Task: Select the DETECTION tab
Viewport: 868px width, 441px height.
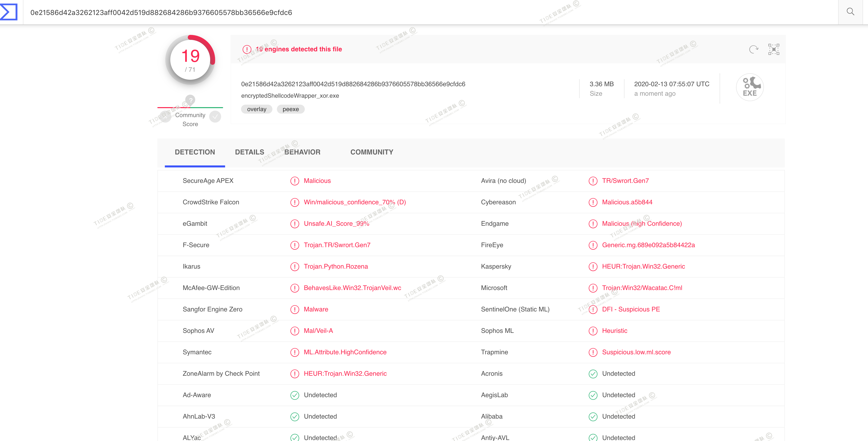Action: (x=195, y=152)
